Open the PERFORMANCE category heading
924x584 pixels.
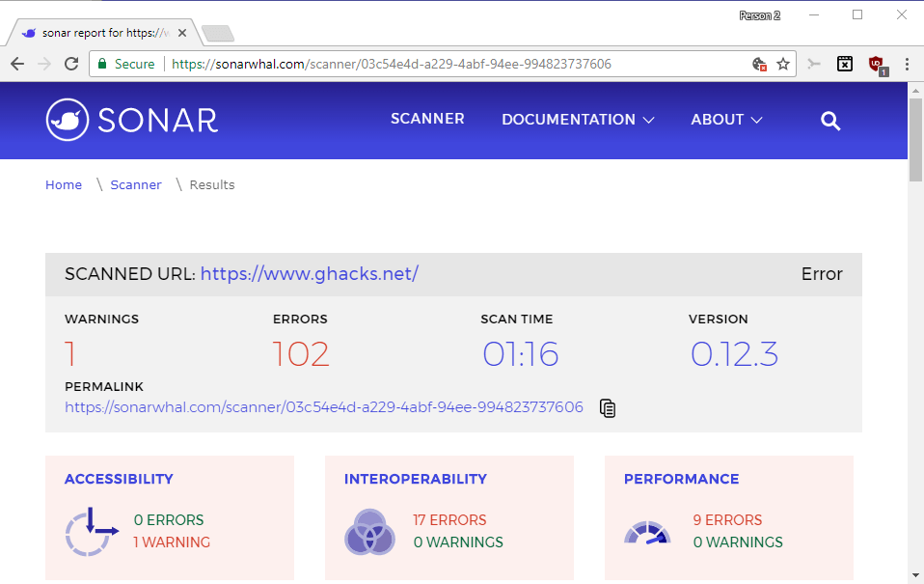click(681, 479)
